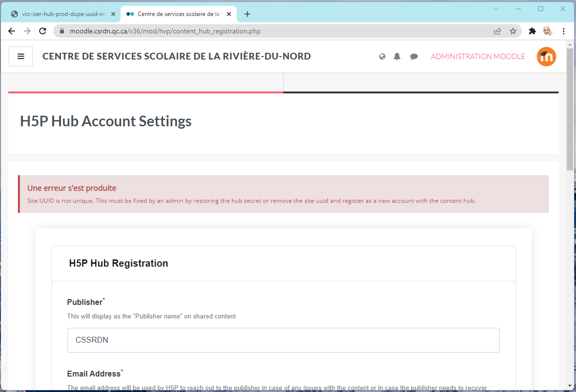The height and width of the screenshot is (392, 576).
Task: Reload the current page
Action: tap(43, 31)
